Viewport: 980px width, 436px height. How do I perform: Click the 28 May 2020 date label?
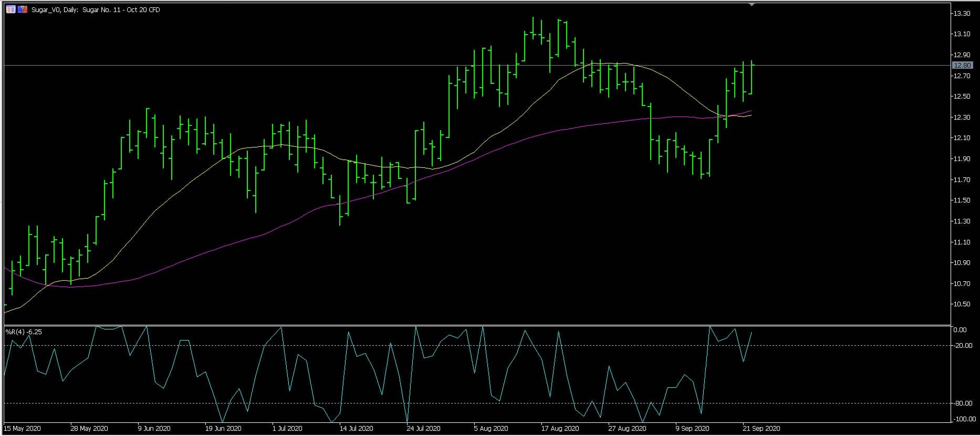tap(89, 429)
